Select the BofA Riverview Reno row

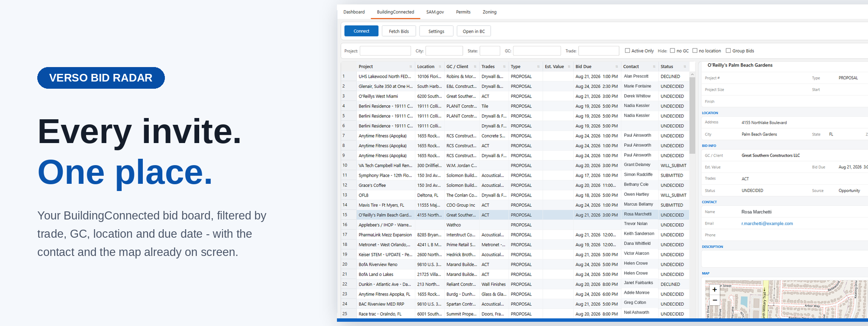[x=515, y=264]
